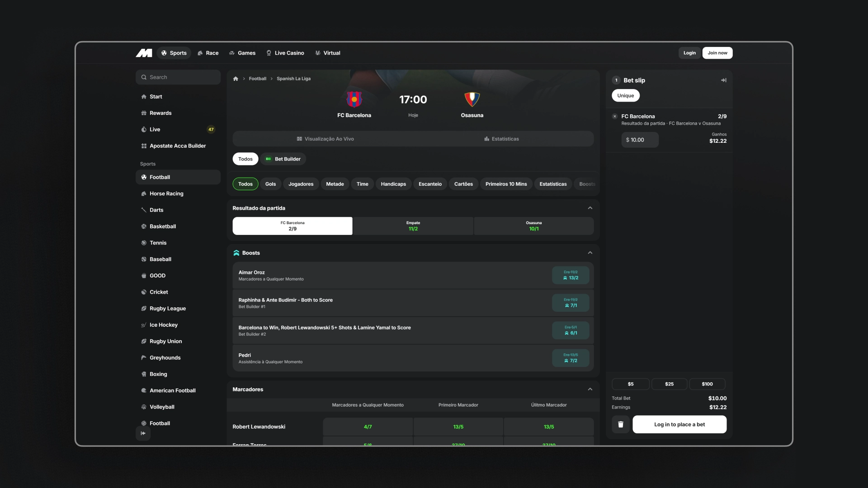
Task: Select Rugby League in sports list
Action: coord(178,309)
